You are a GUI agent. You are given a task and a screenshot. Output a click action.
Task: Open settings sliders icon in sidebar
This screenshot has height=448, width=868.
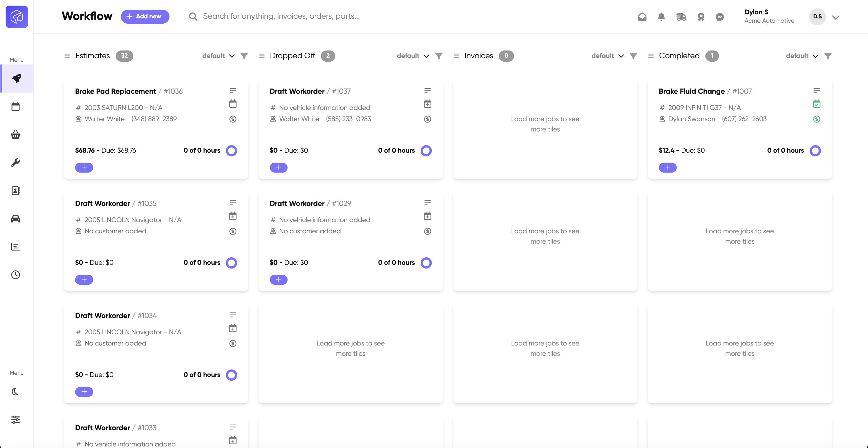[x=16, y=419]
